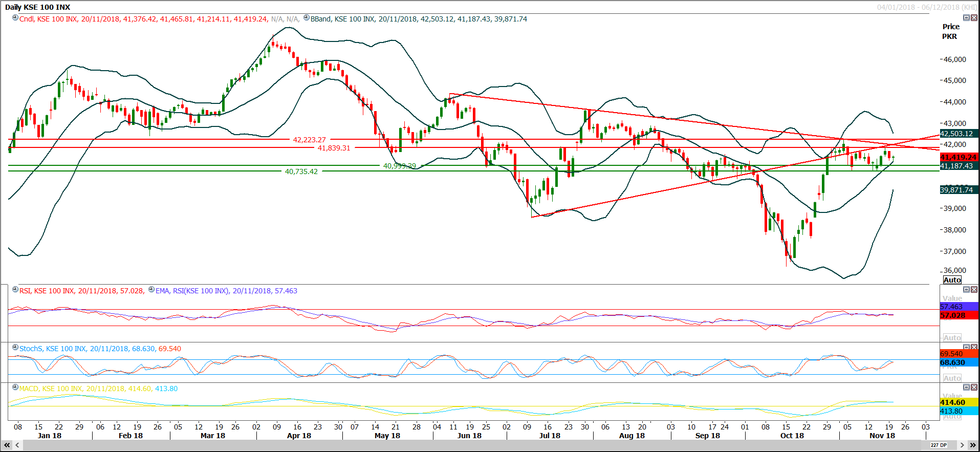Jump to chart start with double-left arrow
Image resolution: width=980 pixels, height=452 pixels.
point(7,445)
